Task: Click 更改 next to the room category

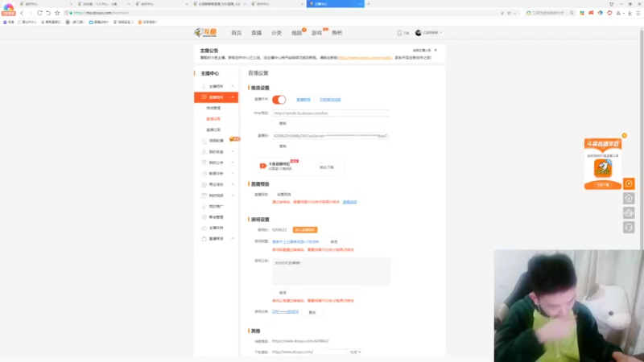Action: [312, 312]
